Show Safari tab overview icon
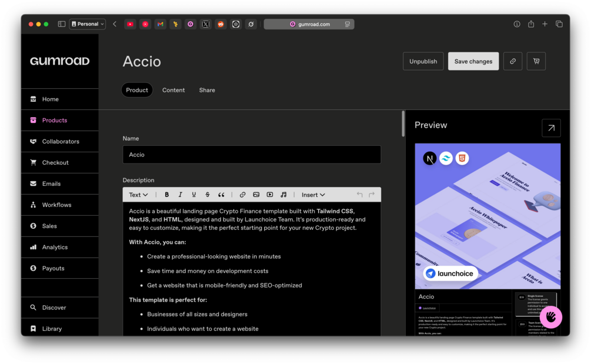 pos(559,24)
